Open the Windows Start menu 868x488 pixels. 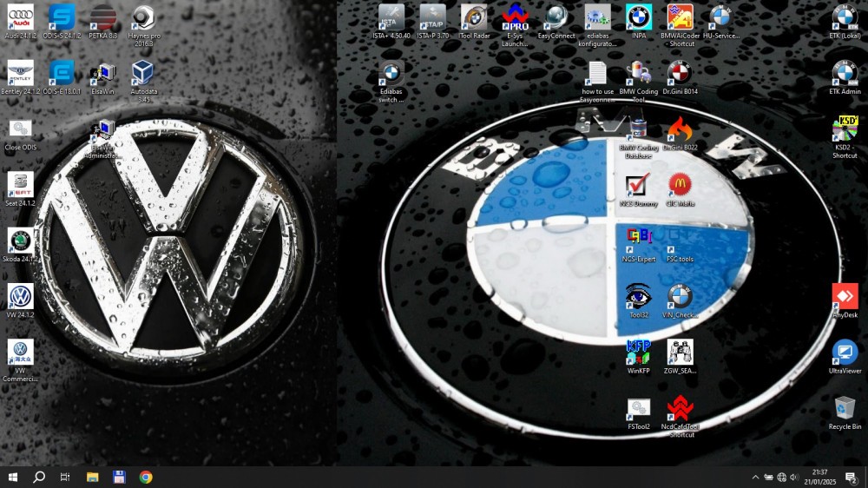(13, 477)
